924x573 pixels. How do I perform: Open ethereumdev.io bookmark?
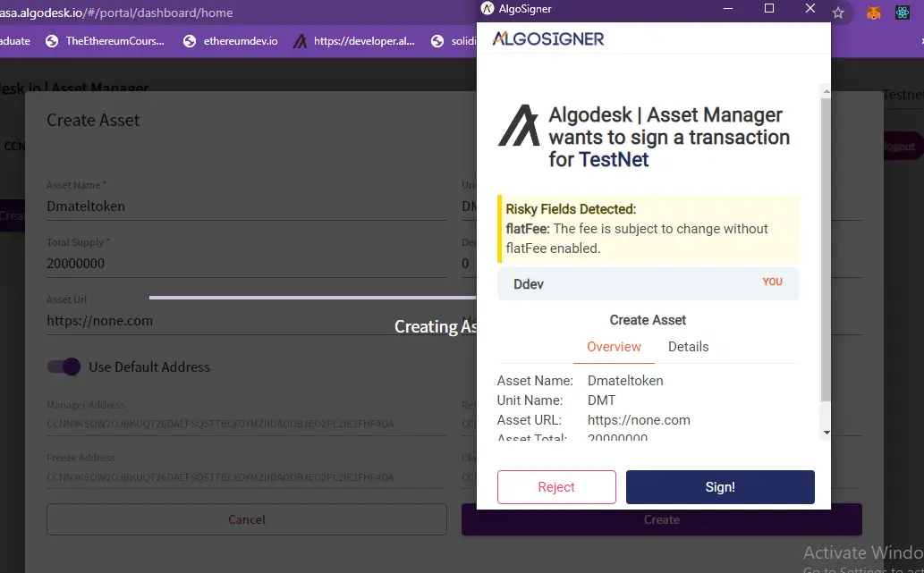[231, 41]
